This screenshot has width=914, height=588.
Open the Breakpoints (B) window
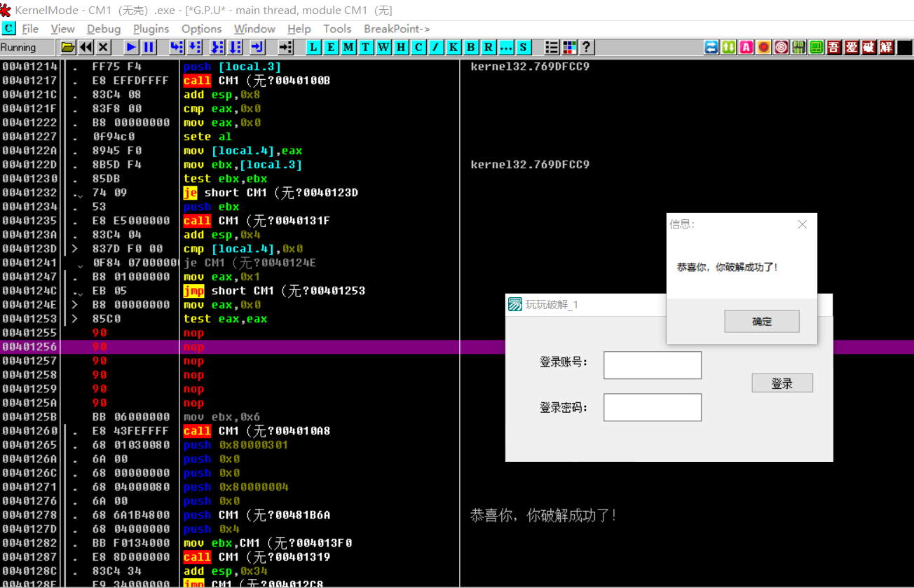pos(471,47)
